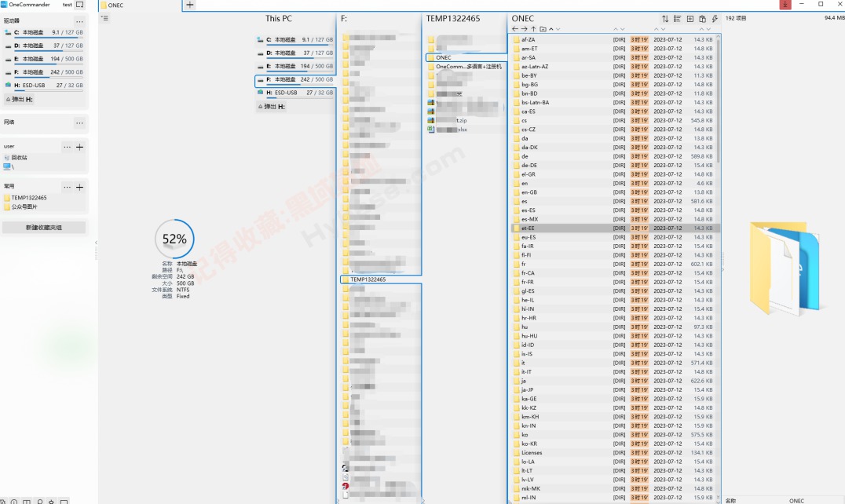Select TEMP1322465 folder in F: column
The height and width of the screenshot is (504, 845).
coord(380,279)
